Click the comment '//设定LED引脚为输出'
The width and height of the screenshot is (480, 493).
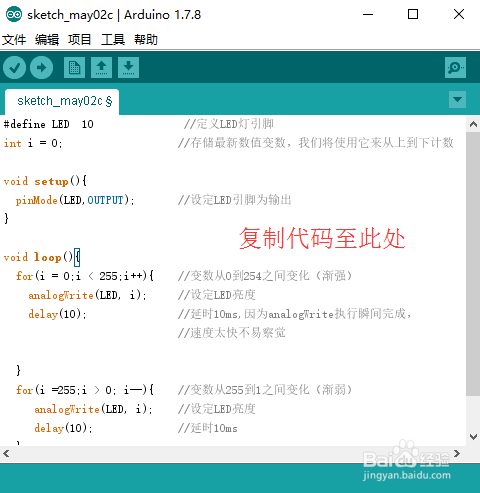coord(234,200)
